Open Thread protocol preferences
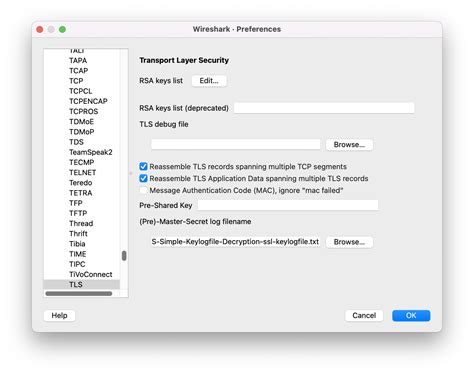 tap(81, 223)
